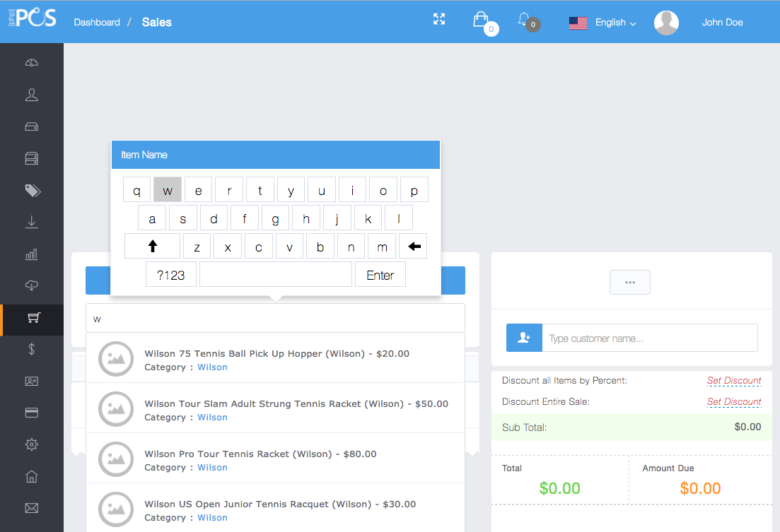Click the orange Amount Due $0.00 value
The height and width of the screenshot is (532, 780).
point(700,488)
